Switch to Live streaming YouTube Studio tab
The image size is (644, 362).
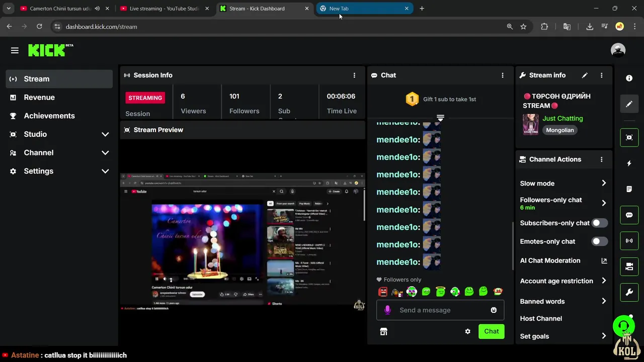coord(165,9)
